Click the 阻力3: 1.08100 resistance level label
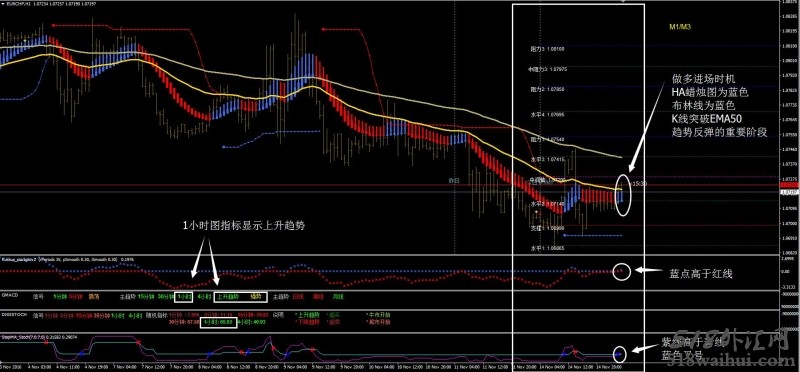Screen dimensions: 800x372 tap(546, 49)
